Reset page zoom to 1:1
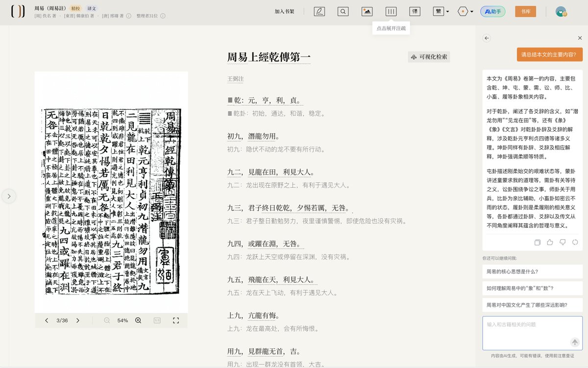This screenshot has height=368, width=588. click(x=156, y=320)
